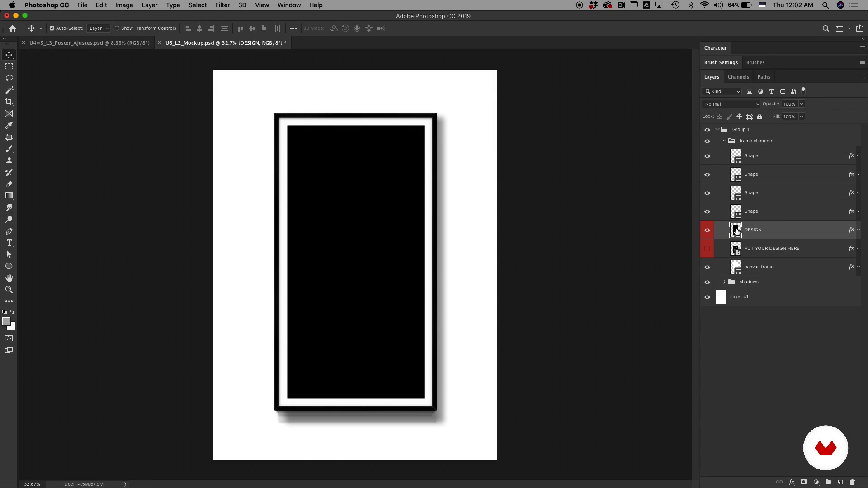Select the Gradient tool

[9, 196]
